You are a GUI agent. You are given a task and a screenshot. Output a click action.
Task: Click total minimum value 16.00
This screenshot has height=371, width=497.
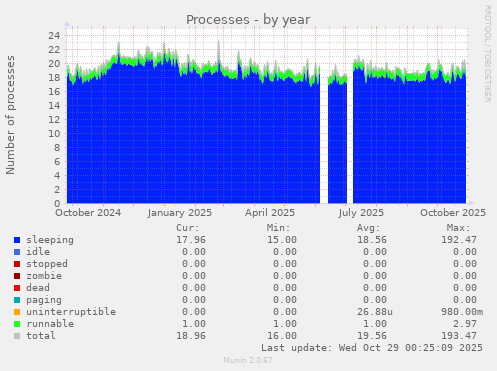pyautogui.click(x=282, y=336)
